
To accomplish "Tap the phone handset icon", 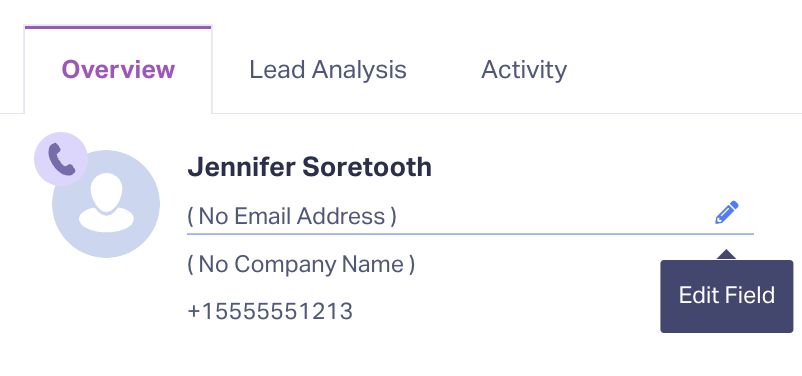I will tap(61, 159).
